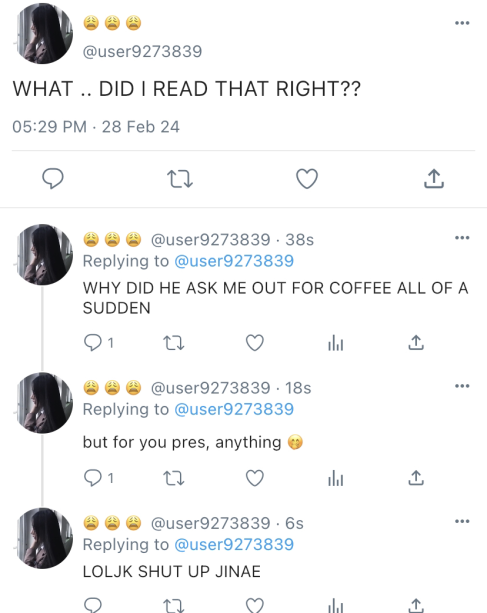Open the profile picture on the main tweet
487x613 pixels.
(x=43, y=34)
